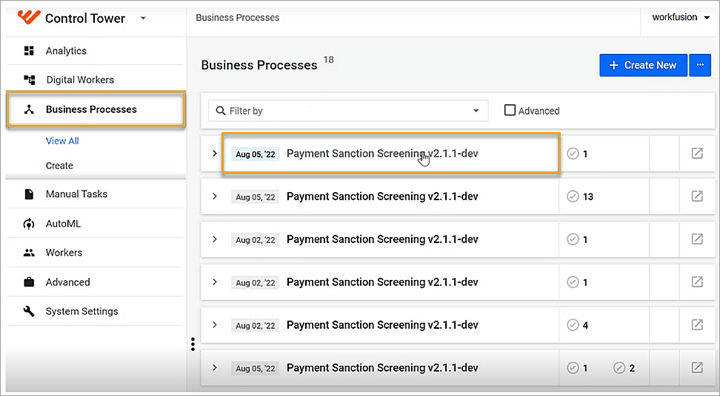Click the WorkFusion Control Tower logo
720x396 pixels.
(29, 17)
